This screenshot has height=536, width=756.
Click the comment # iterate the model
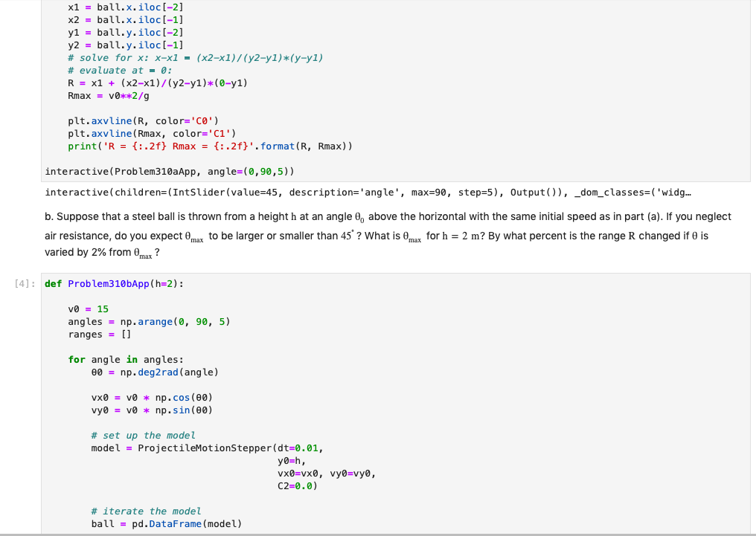coord(140,511)
